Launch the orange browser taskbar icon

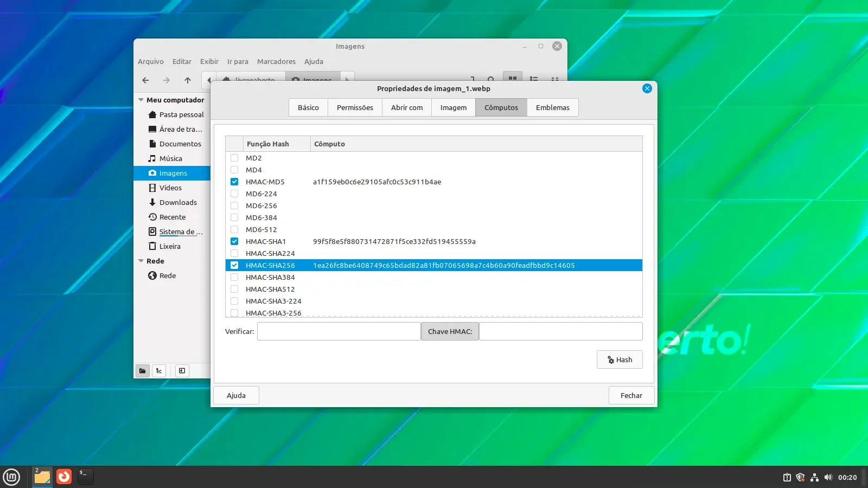(64, 477)
